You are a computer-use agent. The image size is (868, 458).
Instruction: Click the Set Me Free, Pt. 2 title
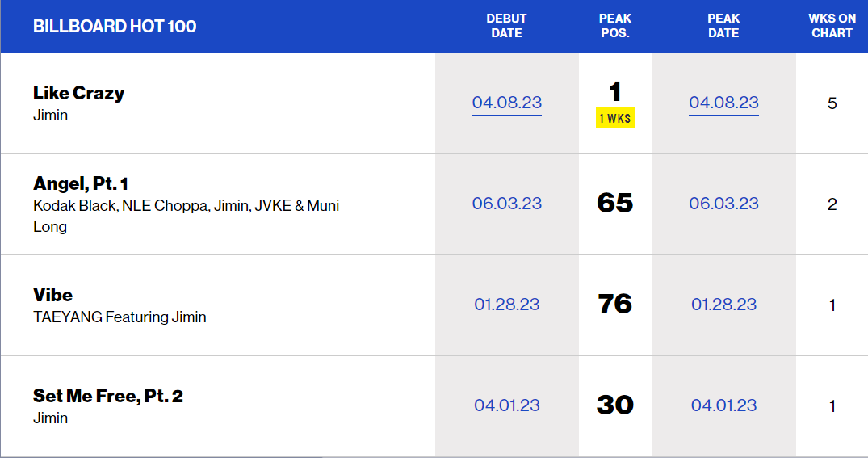coord(107,396)
